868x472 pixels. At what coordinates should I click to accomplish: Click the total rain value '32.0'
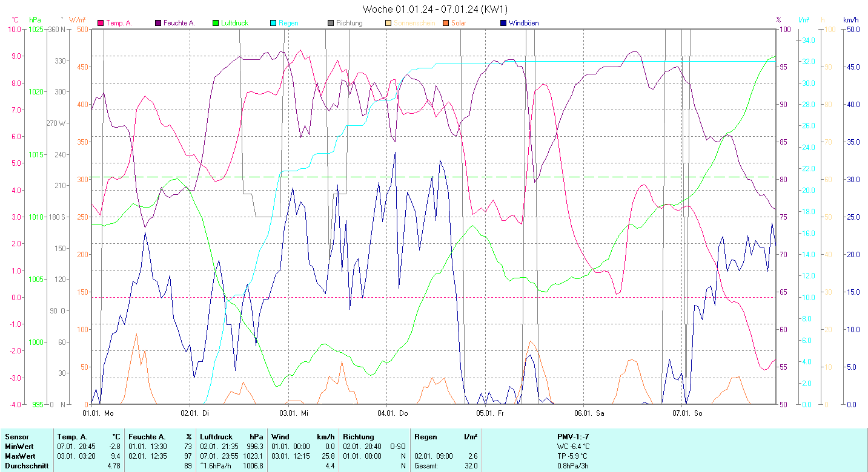pos(470,465)
